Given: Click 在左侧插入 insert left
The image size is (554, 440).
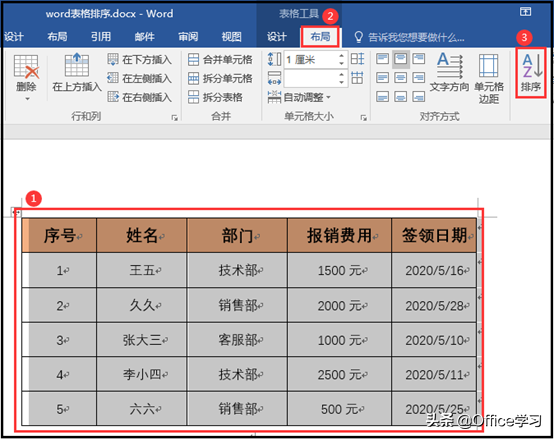Looking at the screenshot, I should click(140, 78).
